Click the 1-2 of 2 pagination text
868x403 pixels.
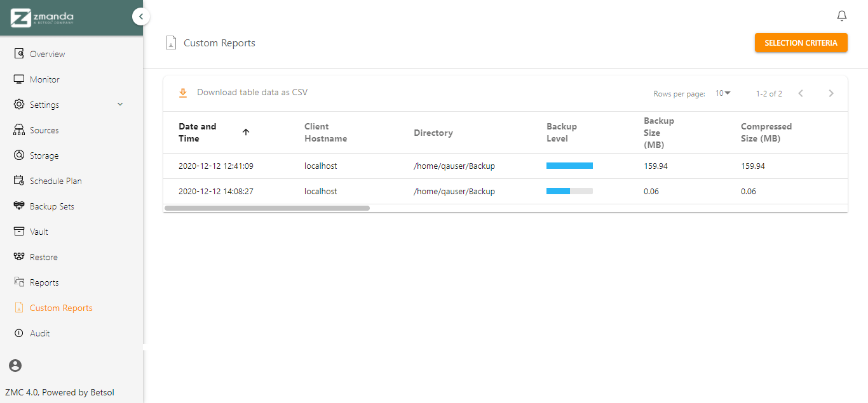point(769,93)
